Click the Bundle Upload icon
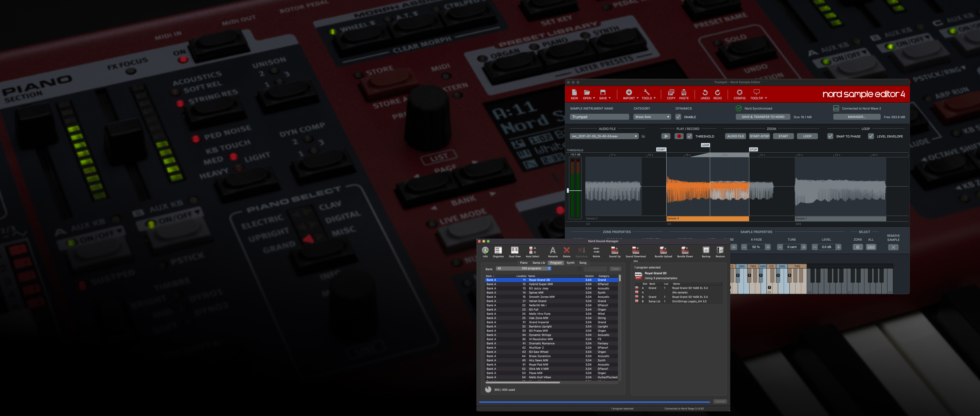 click(x=663, y=252)
